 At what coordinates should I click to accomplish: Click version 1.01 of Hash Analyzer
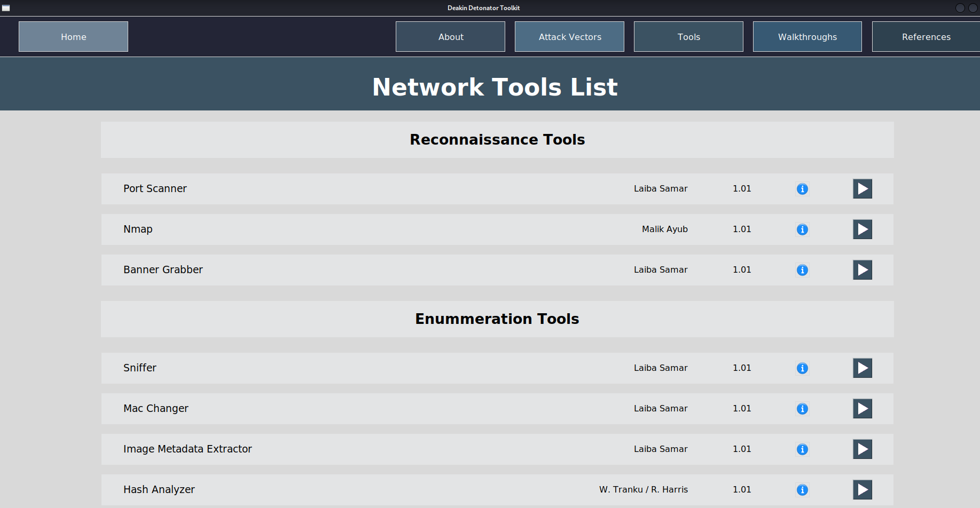point(742,489)
